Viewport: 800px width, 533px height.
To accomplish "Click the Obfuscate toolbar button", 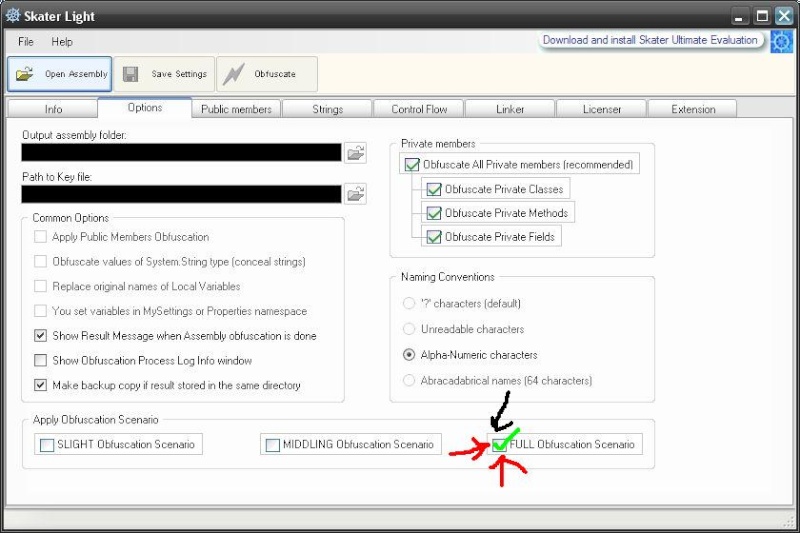I will (267, 74).
